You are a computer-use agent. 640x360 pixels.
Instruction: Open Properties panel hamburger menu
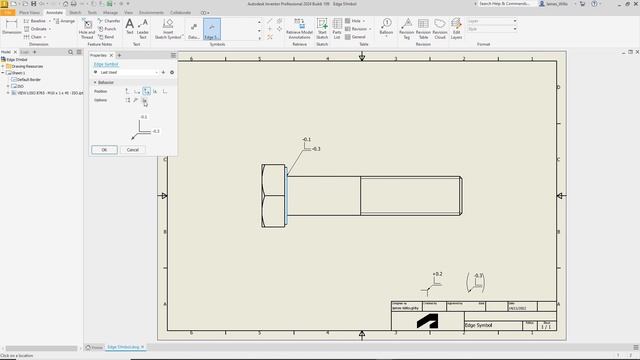(x=173, y=55)
